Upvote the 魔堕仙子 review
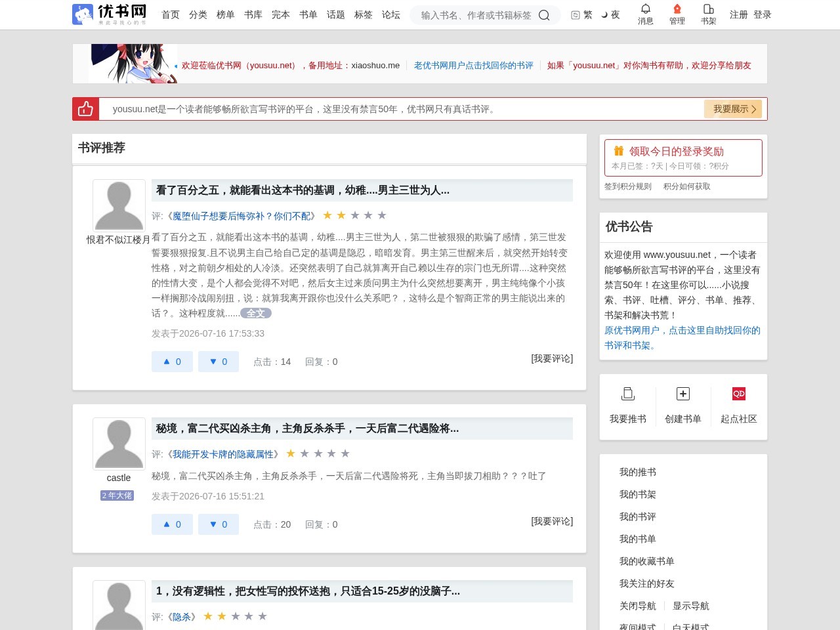840x630 pixels. click(x=172, y=362)
